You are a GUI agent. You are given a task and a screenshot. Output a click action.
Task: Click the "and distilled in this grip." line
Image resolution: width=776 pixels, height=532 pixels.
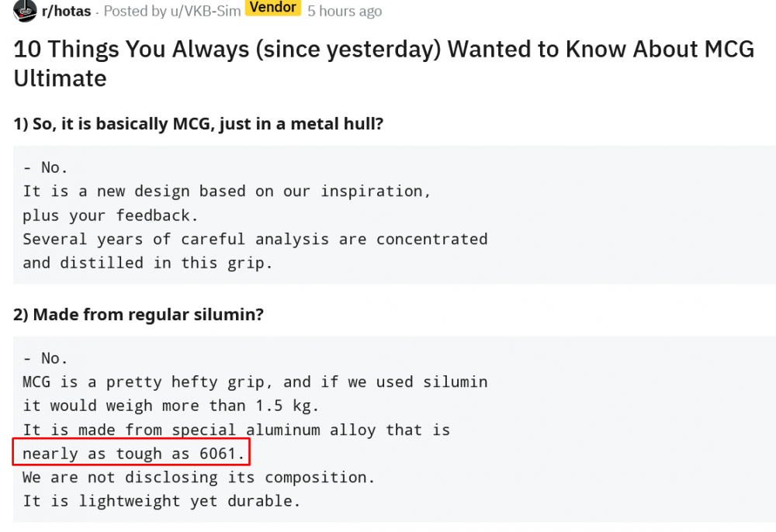pyautogui.click(x=147, y=263)
